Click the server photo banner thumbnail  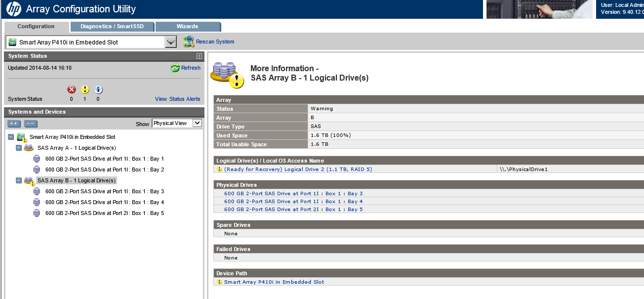[539, 9]
